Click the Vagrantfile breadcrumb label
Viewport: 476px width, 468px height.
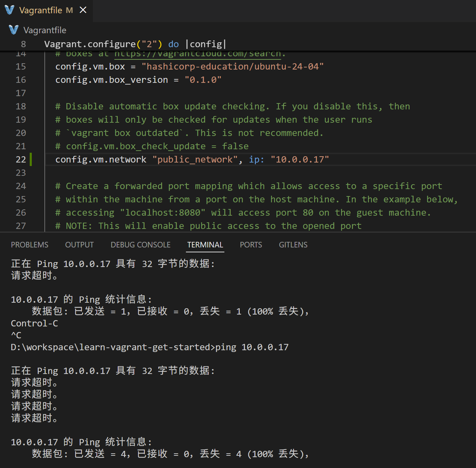tap(45, 30)
